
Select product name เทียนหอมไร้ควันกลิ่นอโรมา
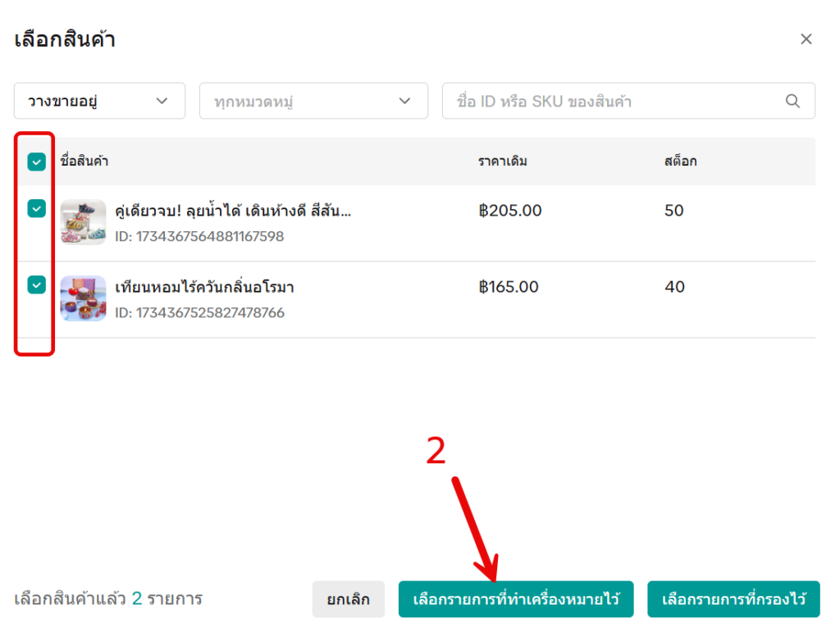204,287
